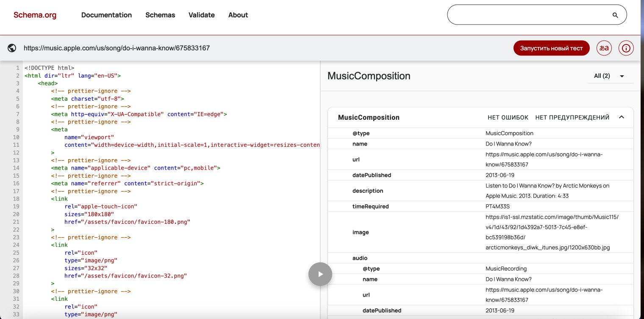Select the image property row
Image resolution: width=644 pixels, height=319 pixels.
360,232
